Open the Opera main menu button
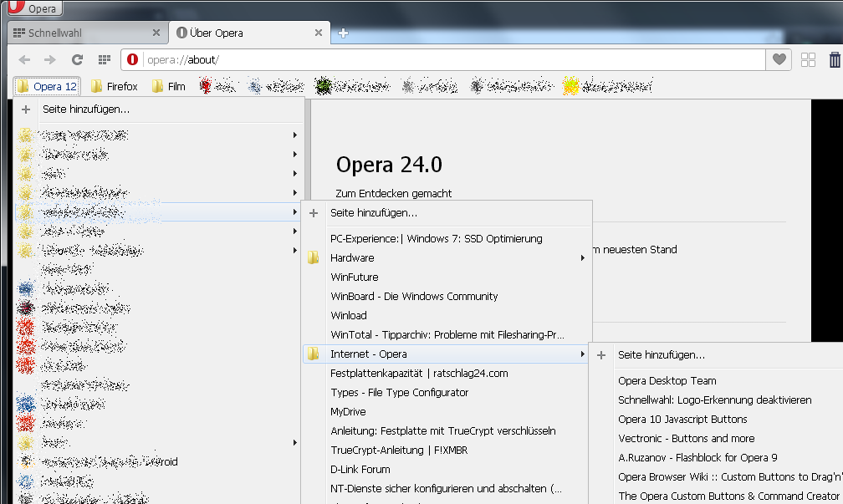 pyautogui.click(x=33, y=8)
